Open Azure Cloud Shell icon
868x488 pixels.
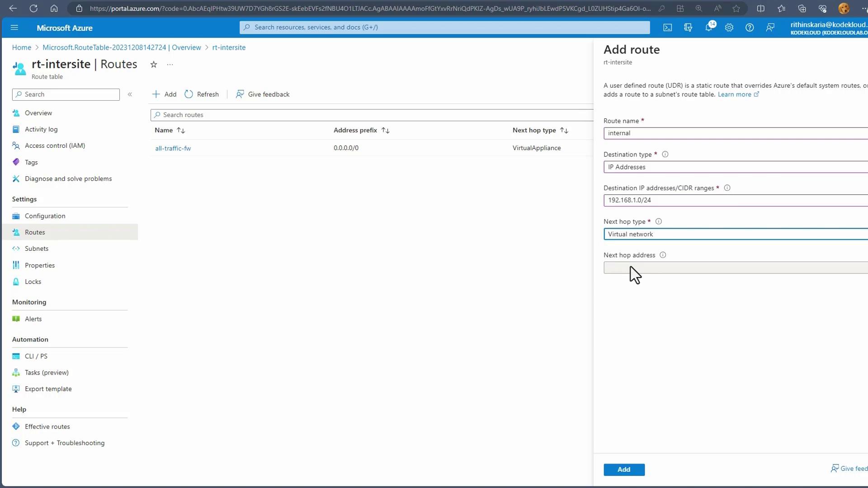667,28
